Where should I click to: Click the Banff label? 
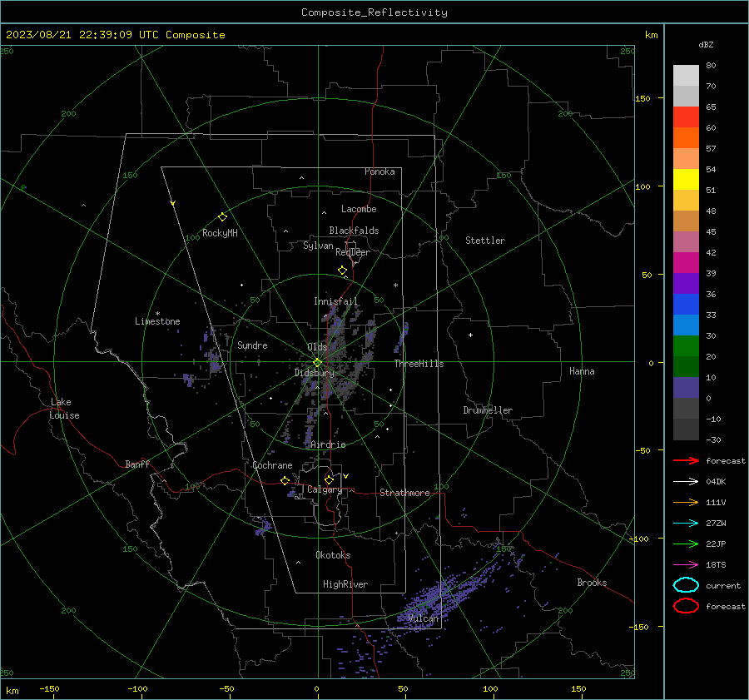[137, 464]
